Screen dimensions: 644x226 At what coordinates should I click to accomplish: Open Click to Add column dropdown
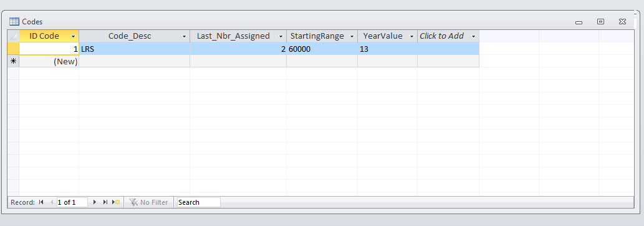point(474,36)
